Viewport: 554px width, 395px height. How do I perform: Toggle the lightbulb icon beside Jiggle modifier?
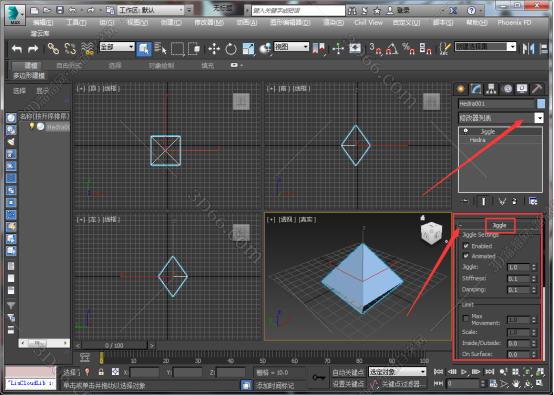point(465,131)
